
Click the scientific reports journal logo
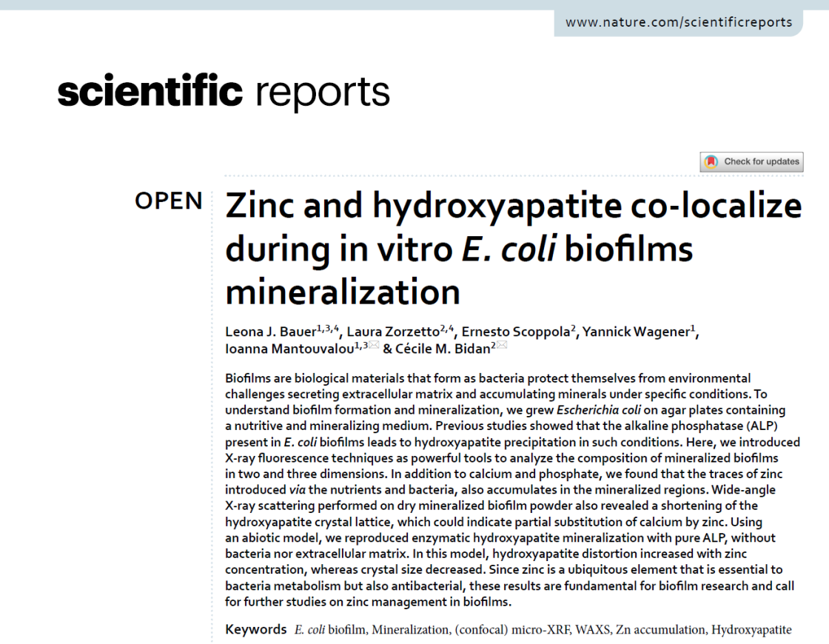(224, 93)
